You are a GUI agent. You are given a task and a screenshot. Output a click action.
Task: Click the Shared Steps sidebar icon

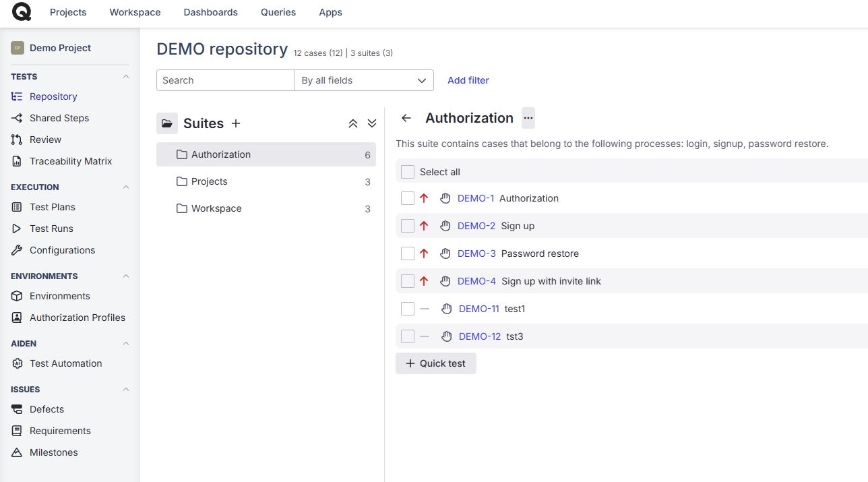click(17, 118)
